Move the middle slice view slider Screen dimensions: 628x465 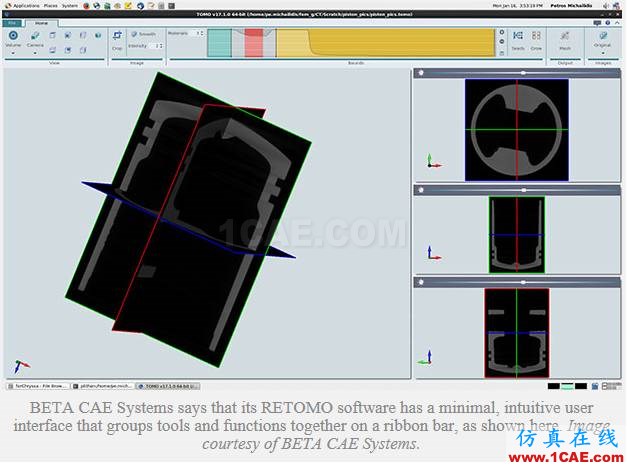tap(523, 190)
